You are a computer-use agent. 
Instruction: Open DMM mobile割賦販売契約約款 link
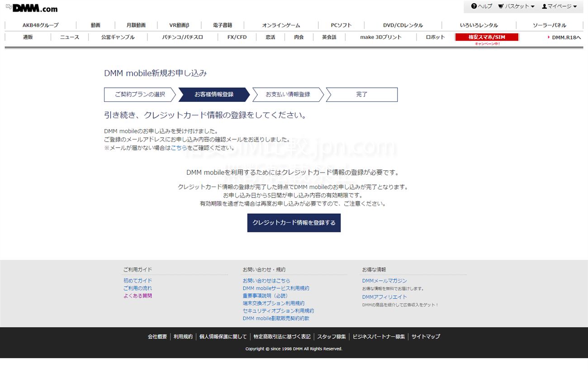pyautogui.click(x=276, y=318)
